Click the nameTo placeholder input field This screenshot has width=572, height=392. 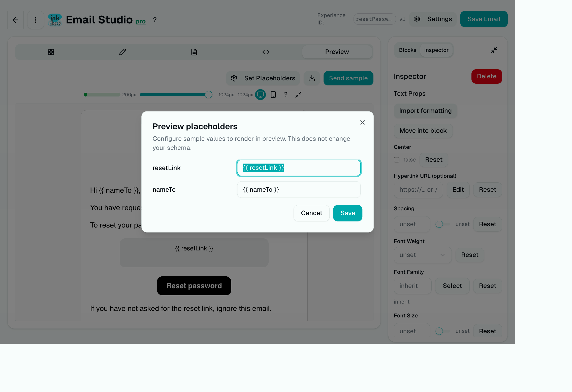299,189
